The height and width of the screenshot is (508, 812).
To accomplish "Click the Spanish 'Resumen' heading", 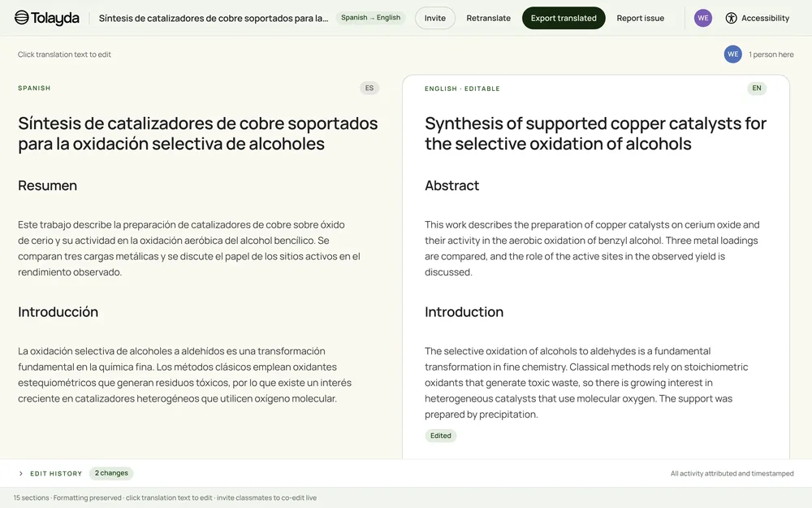I will tap(48, 185).
